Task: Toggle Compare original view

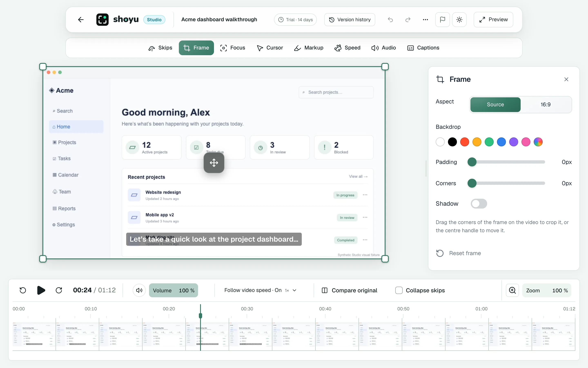Action: 349,290
